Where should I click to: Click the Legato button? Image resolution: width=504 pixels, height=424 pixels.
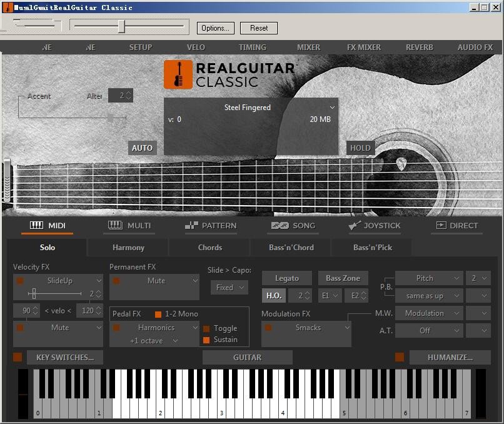[x=287, y=278]
